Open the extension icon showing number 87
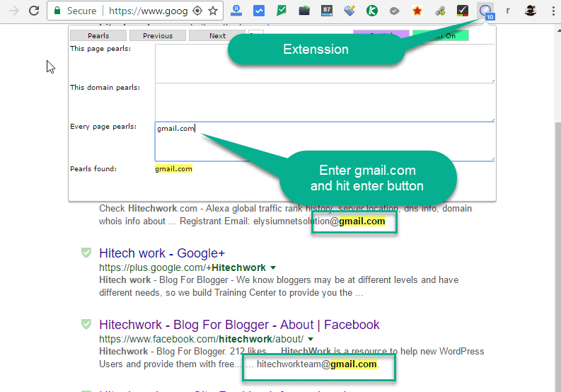 (x=327, y=11)
